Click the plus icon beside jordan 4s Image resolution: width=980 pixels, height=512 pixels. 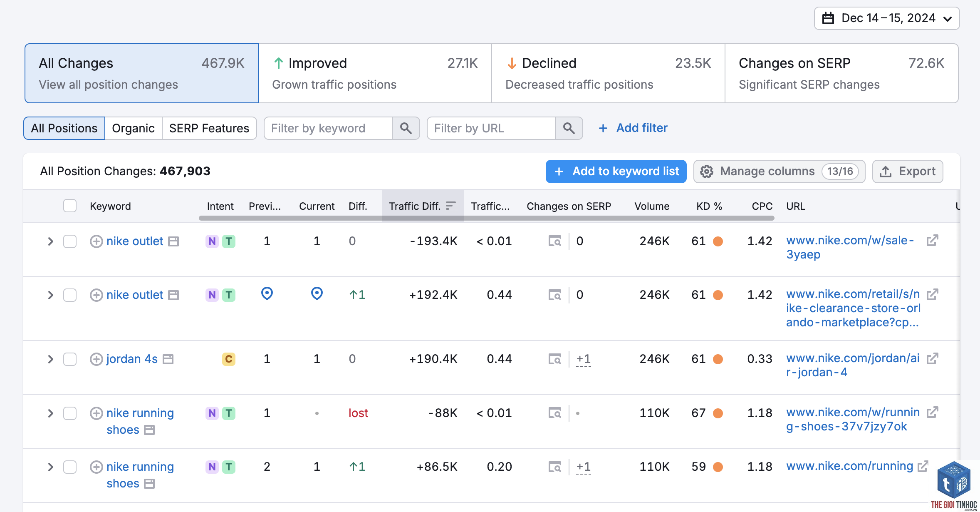coord(97,359)
